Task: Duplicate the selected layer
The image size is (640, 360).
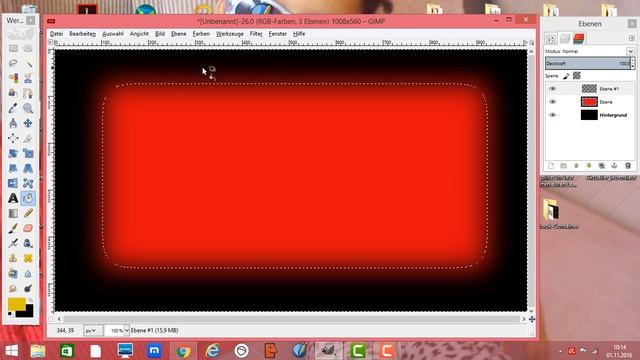Action: pos(601,166)
